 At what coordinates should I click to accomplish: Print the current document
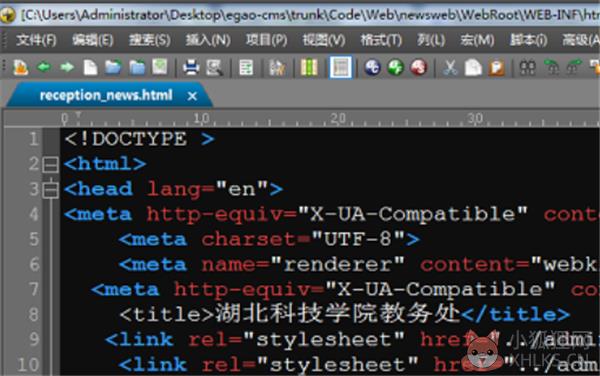[191, 68]
